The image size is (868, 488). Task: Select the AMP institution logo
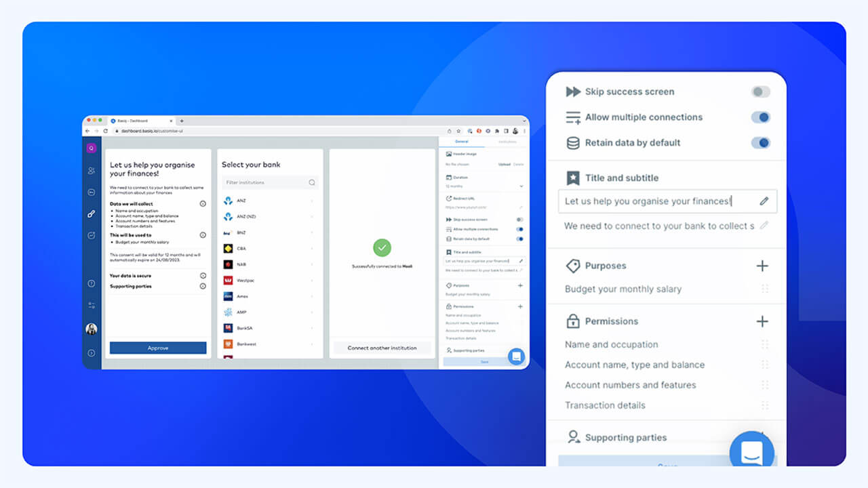coord(226,312)
